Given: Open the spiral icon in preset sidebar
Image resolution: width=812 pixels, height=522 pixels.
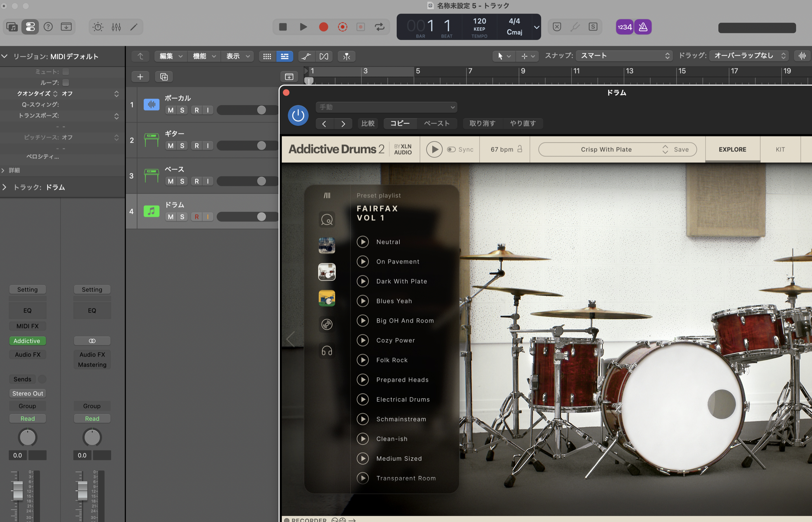Looking at the screenshot, I should 327,324.
